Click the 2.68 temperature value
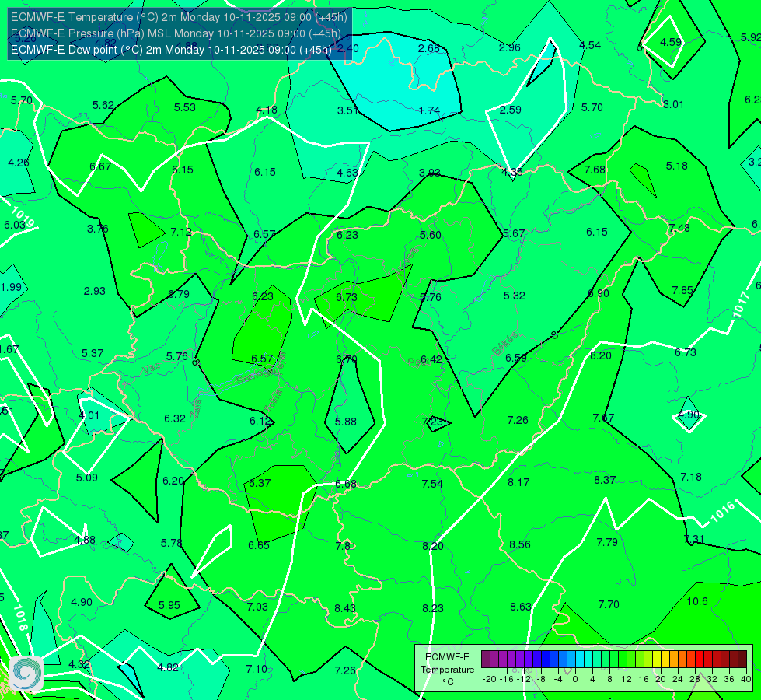This screenshot has width=761, height=700. pos(429,48)
